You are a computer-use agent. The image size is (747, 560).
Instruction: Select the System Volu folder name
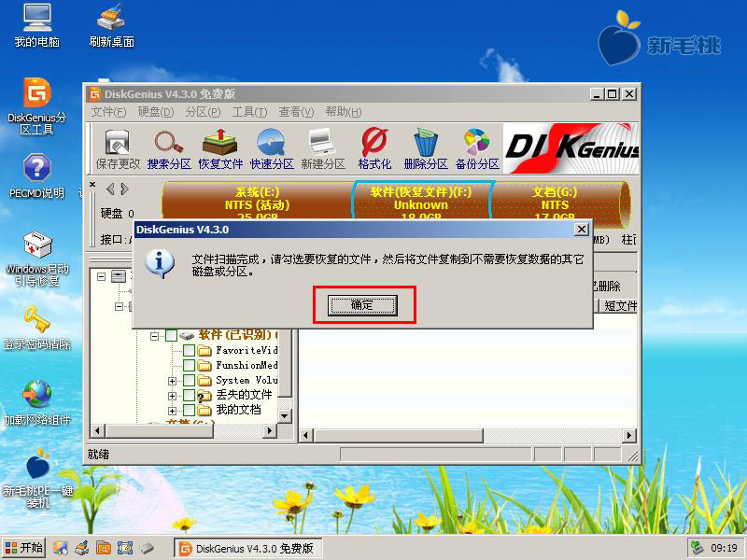(247, 380)
